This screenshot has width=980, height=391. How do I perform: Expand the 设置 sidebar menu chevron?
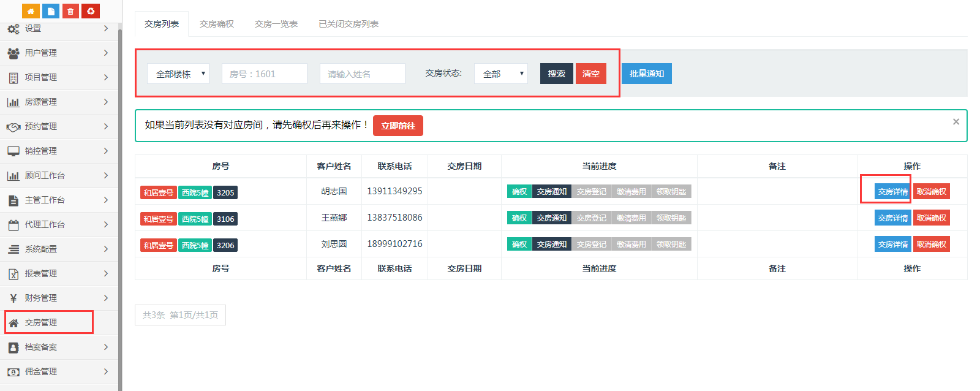[106, 28]
